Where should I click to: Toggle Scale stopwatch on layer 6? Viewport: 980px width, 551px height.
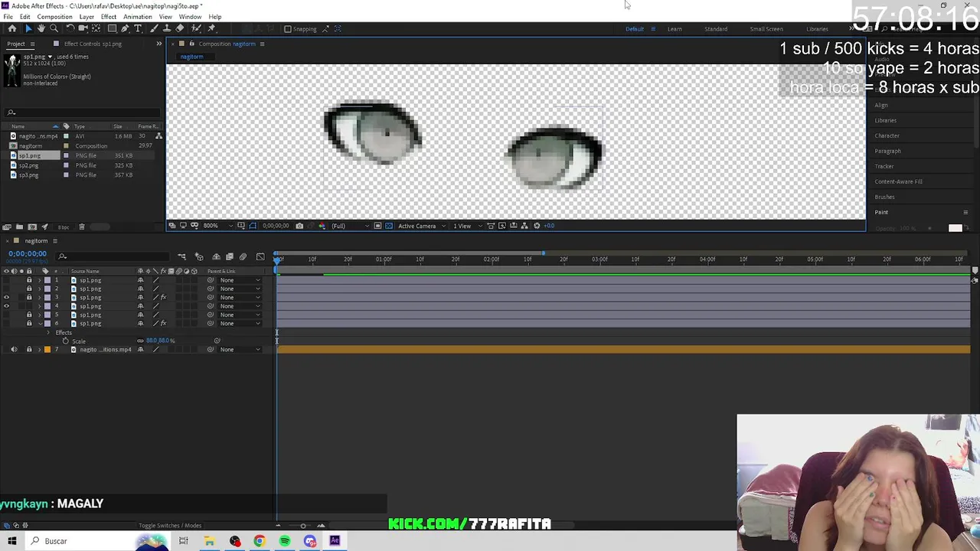[65, 341]
